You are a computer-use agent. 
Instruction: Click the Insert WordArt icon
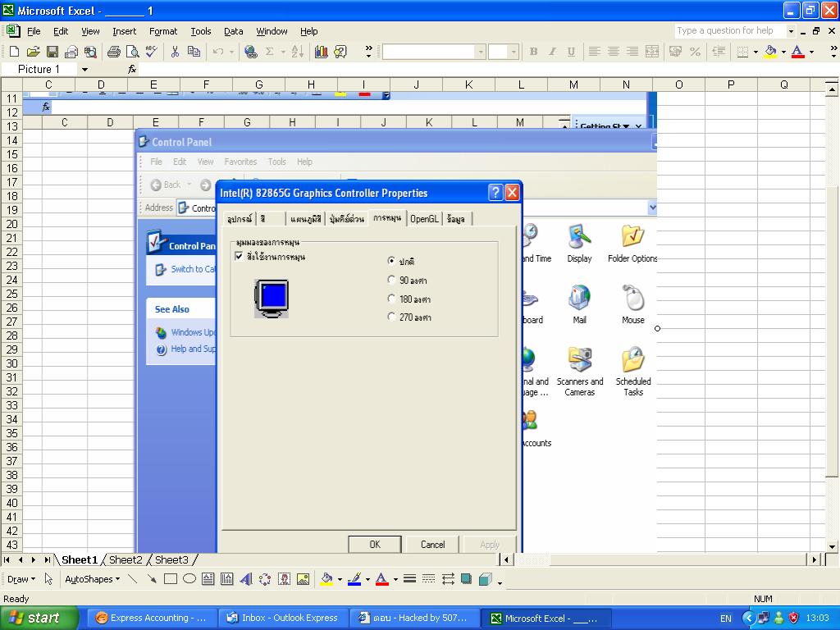[246, 579]
